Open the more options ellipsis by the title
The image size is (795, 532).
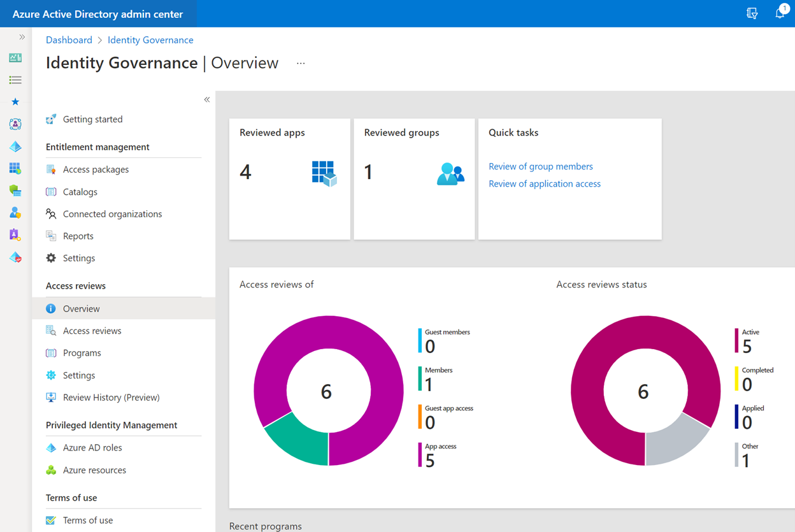(301, 63)
